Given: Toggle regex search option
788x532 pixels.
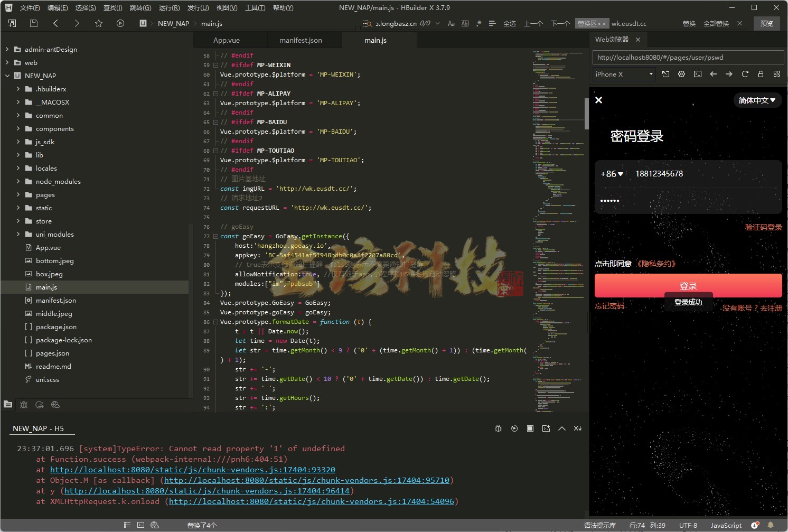Looking at the screenshot, I should 479,24.
